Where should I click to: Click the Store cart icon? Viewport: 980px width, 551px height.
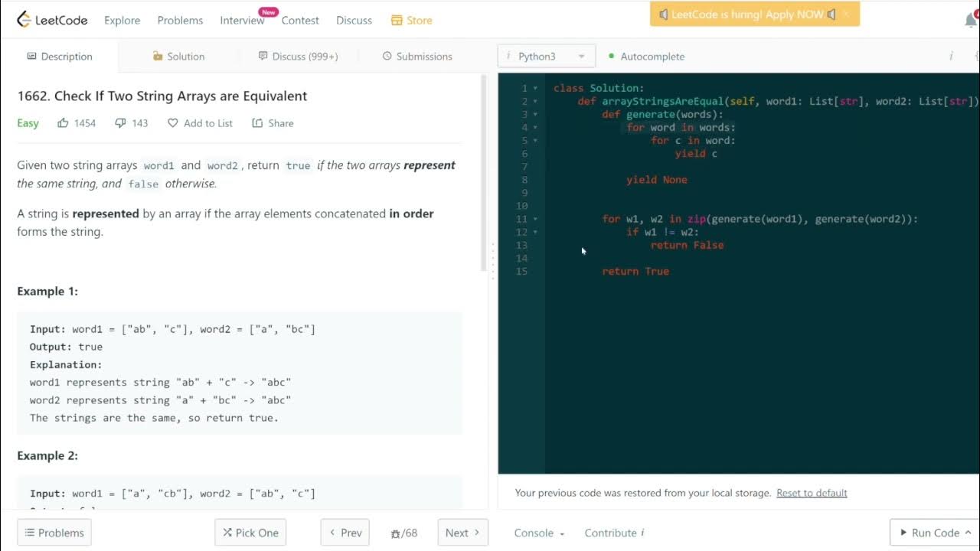tap(397, 20)
